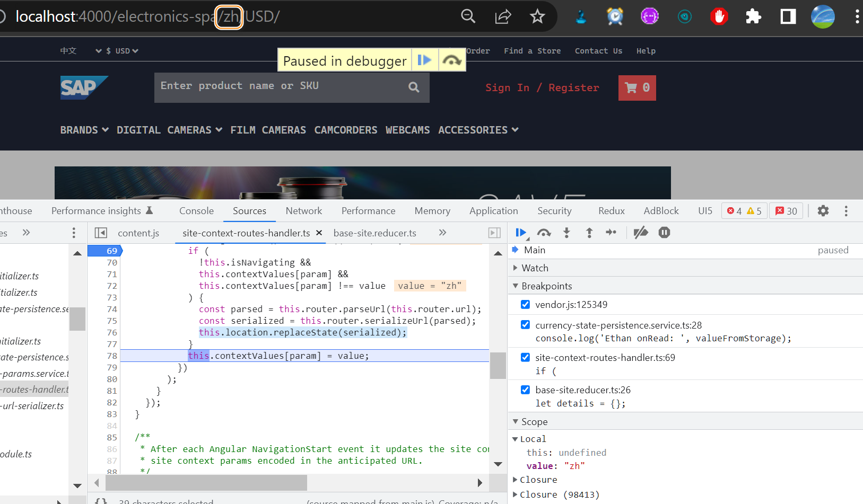Open the Redux tab
This screenshot has height=504, width=863.
612,211
